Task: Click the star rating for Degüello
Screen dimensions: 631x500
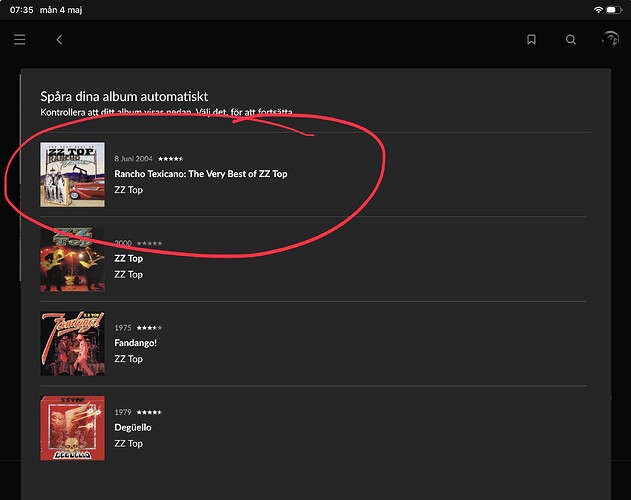Action: (149, 412)
